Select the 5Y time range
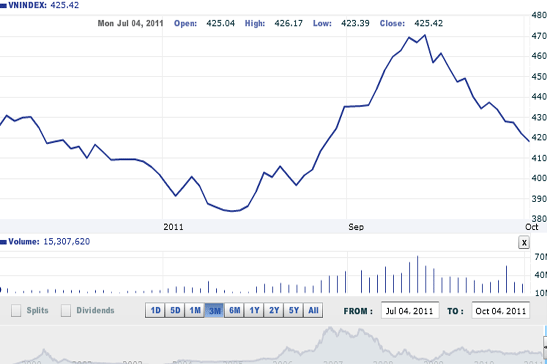This screenshot has height=364, width=550. tap(294, 310)
